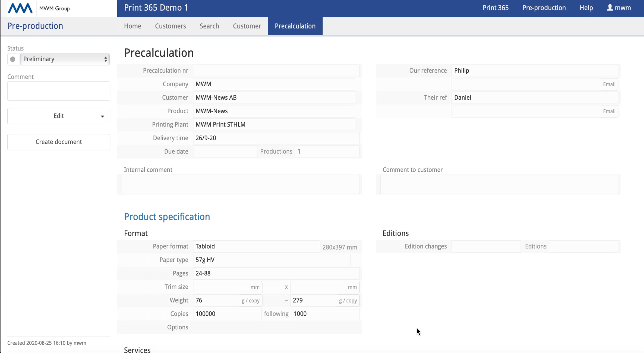Open the Customers tab
The height and width of the screenshot is (353, 644).
coord(171,26)
